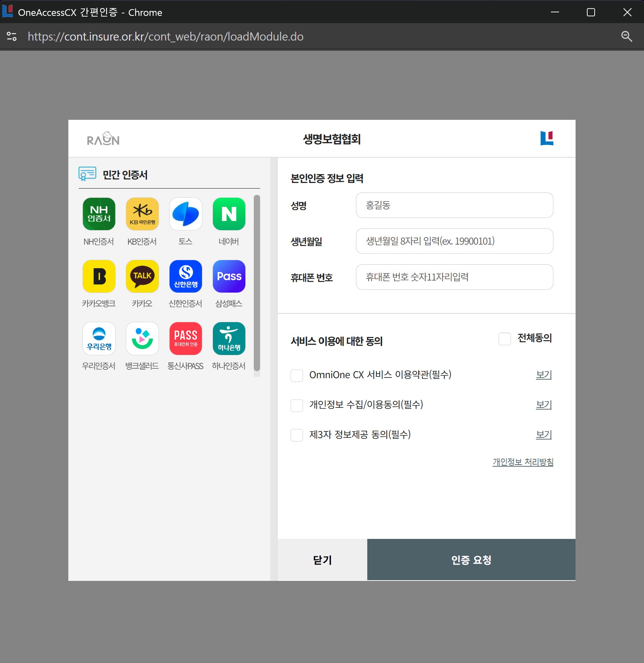Screen dimensions: 644x663
Task: Click the 민간 인증서 certificate header icon
Action: 87,174
